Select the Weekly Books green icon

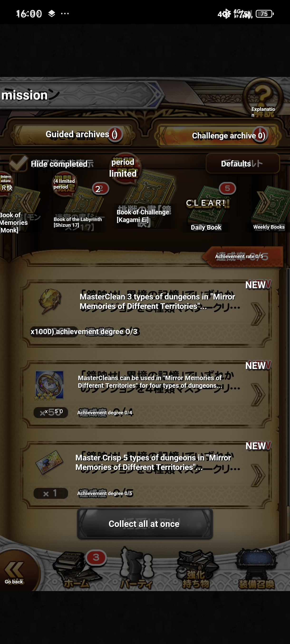tap(270, 208)
